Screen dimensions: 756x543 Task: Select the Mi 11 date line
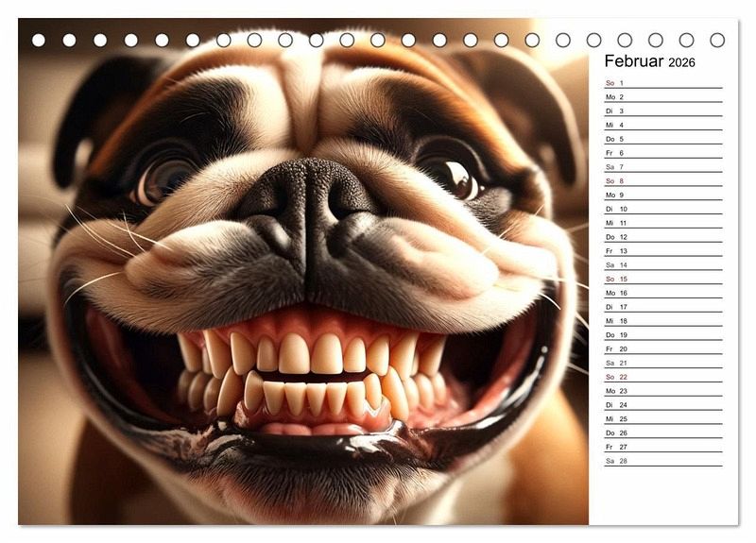point(662,223)
